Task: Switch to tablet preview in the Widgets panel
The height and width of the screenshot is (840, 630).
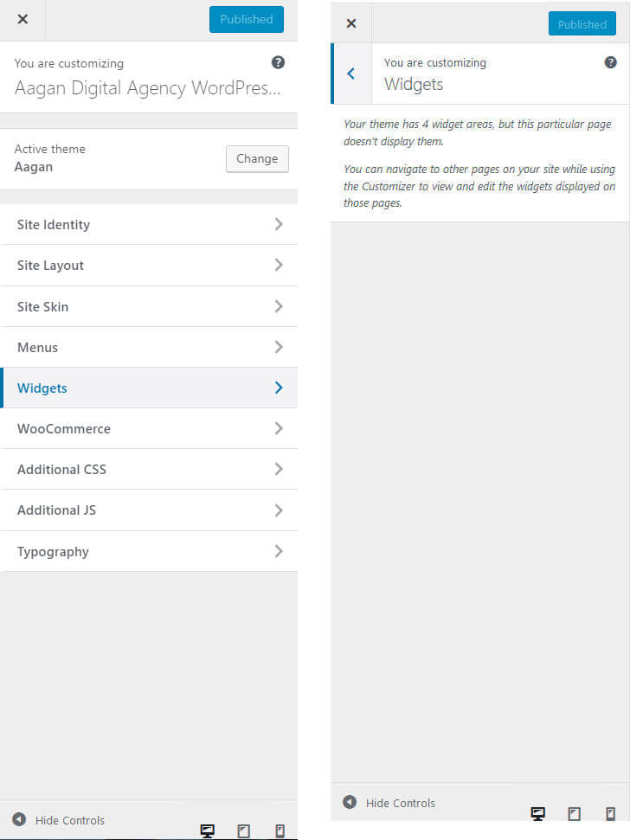Action: coord(574,814)
